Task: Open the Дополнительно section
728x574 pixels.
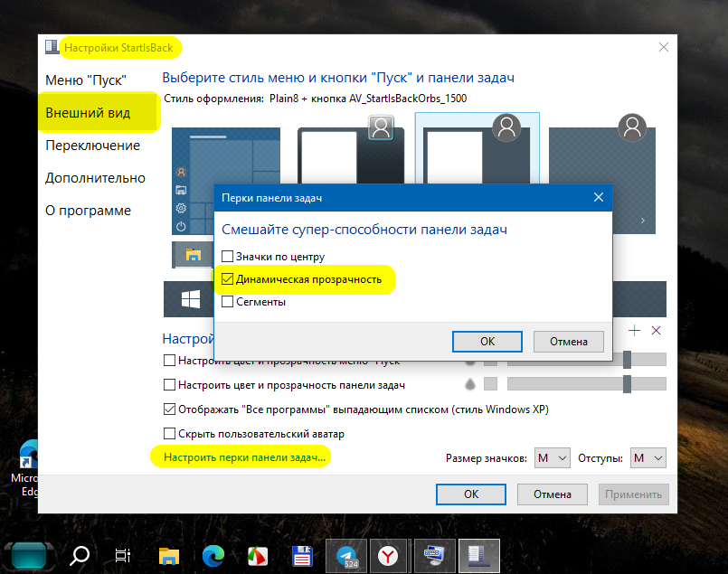Action: coord(95,178)
